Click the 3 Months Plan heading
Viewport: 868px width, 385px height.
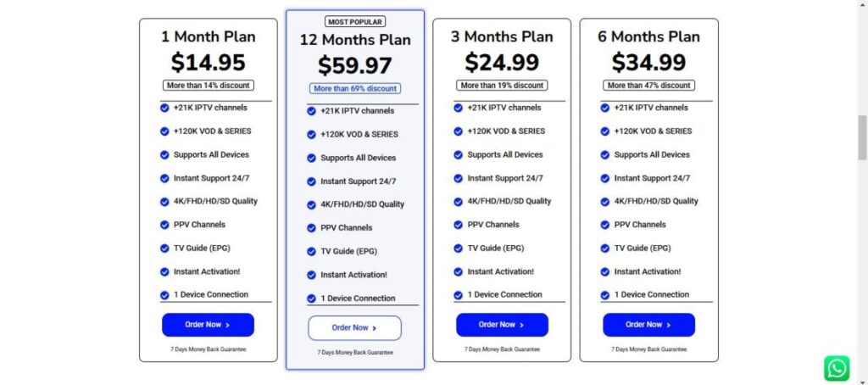click(x=502, y=36)
